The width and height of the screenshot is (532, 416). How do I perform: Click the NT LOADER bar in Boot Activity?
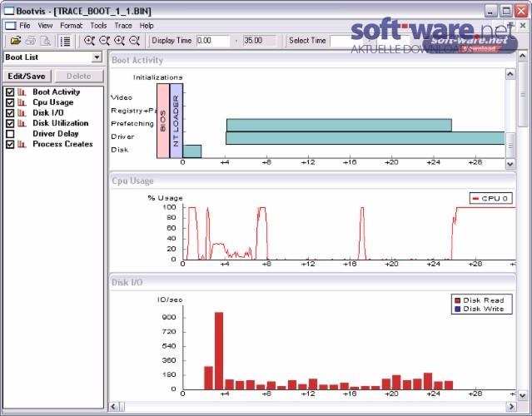point(177,121)
